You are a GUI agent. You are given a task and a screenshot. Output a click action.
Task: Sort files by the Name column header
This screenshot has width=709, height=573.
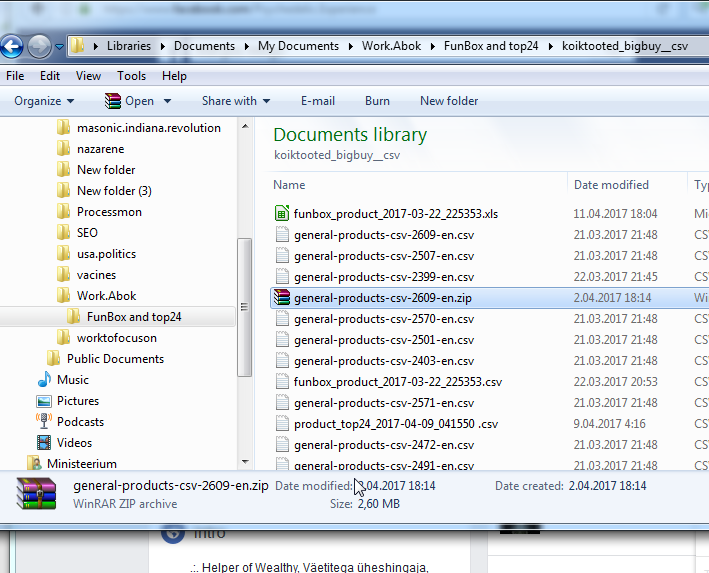coord(289,185)
